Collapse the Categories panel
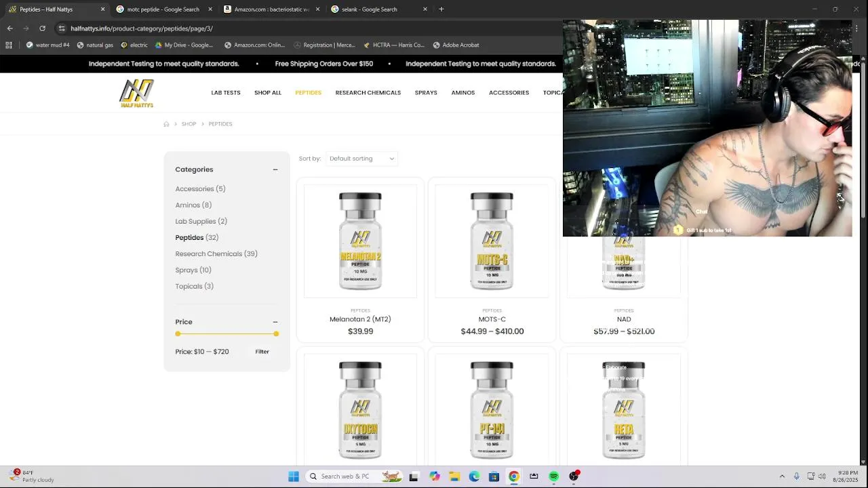The width and height of the screenshot is (868, 488). [275, 169]
